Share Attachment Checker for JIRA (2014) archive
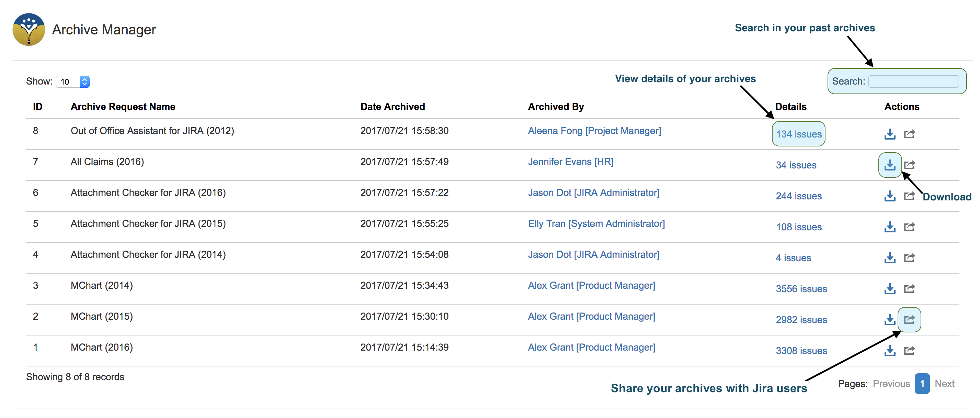The width and height of the screenshot is (980, 418). [x=909, y=258]
